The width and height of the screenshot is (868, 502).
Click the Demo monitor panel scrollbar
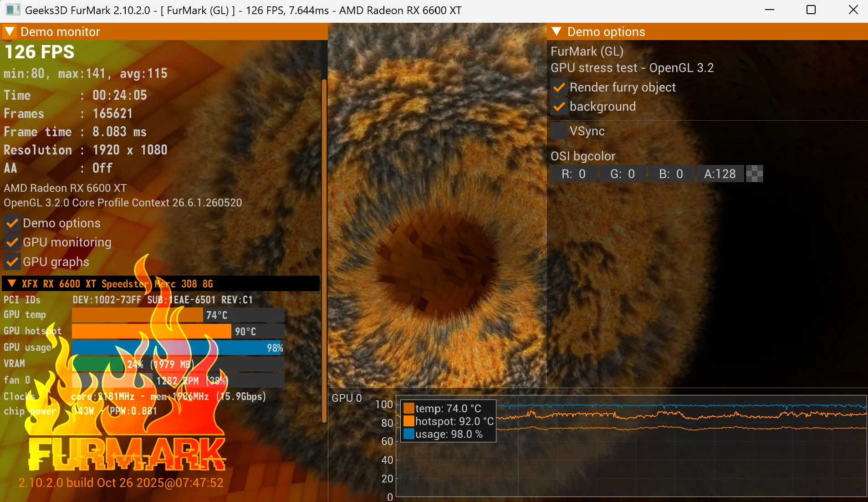[x=324, y=251]
